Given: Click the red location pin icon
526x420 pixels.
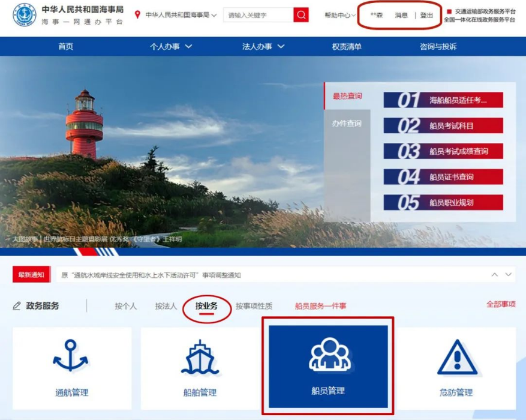Looking at the screenshot, I should pyautogui.click(x=138, y=15).
